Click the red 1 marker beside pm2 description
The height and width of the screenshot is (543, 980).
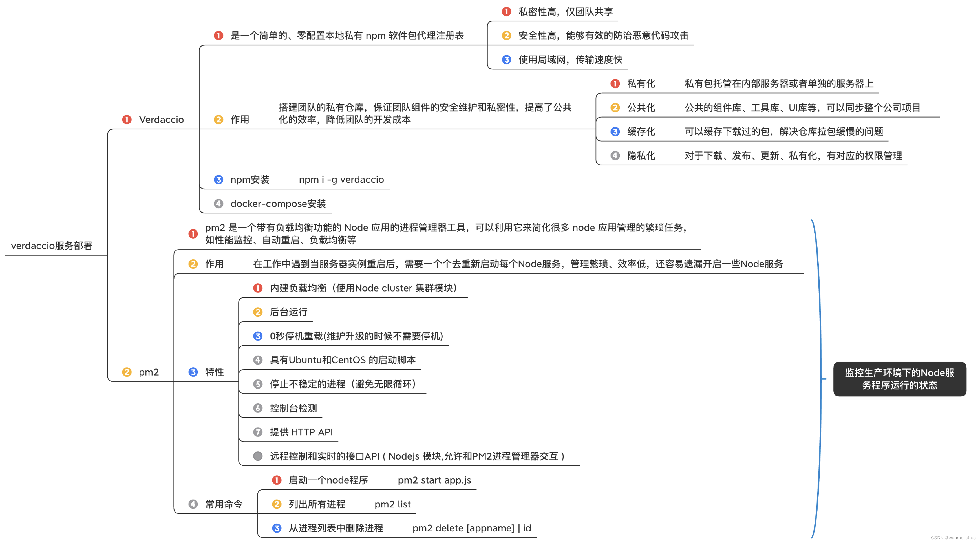[193, 234]
